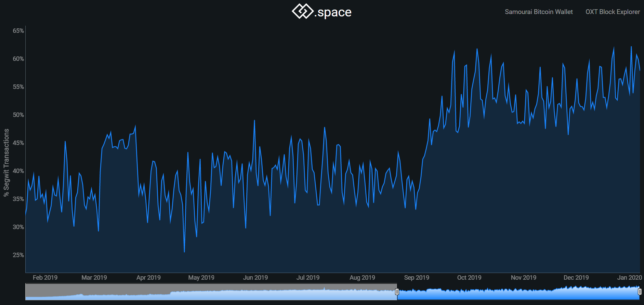Click the "Oct 2019" axis label
The width and height of the screenshot is (644, 305).
(469, 278)
